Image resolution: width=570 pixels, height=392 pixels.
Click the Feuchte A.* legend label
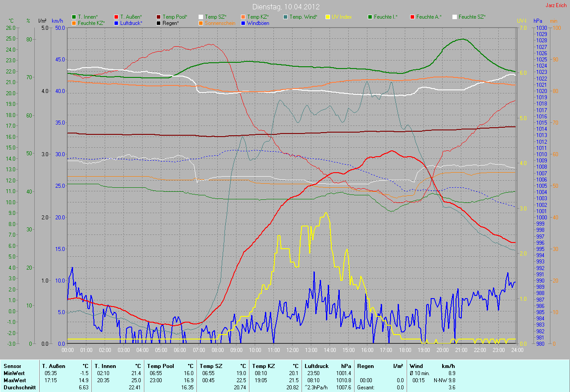(429, 17)
